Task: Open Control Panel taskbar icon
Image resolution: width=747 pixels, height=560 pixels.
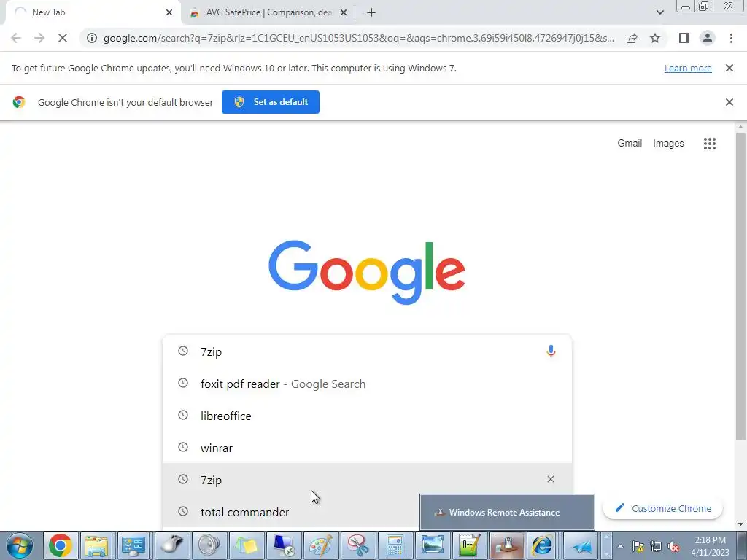Action: pos(133,545)
